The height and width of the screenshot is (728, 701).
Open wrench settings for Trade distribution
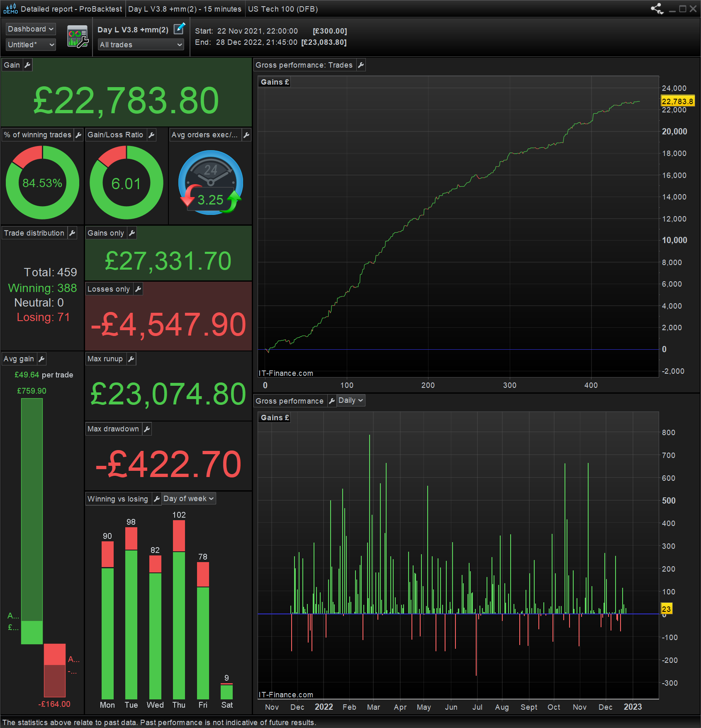72,233
